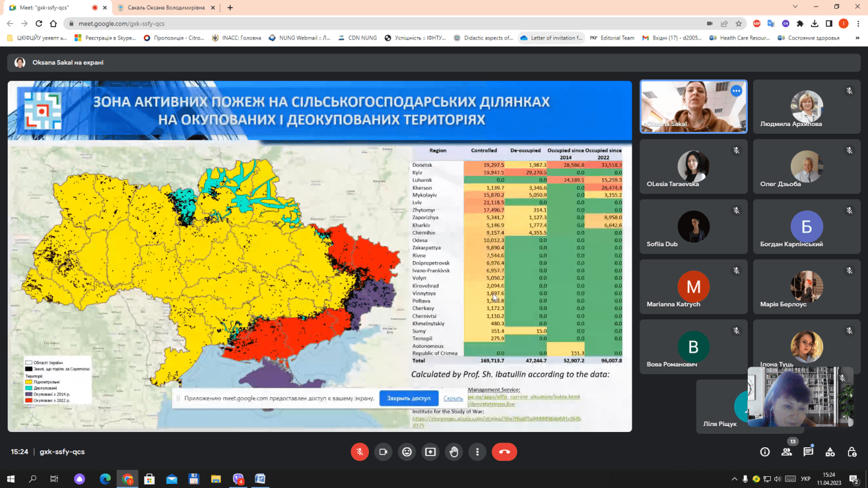The width and height of the screenshot is (868, 488).
Task: End the call with the red phone icon
Action: click(504, 451)
